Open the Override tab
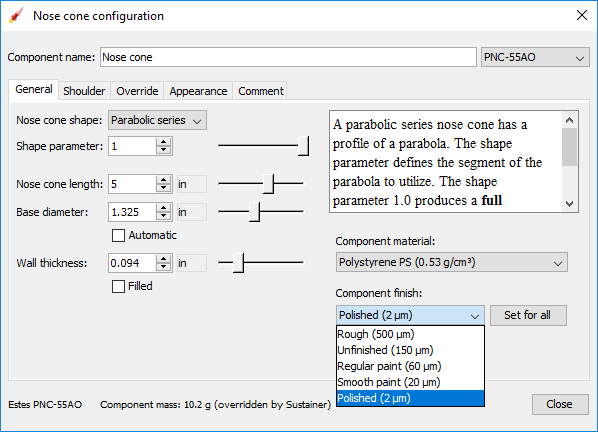Screen dimensions: 598x432 [x=137, y=91]
